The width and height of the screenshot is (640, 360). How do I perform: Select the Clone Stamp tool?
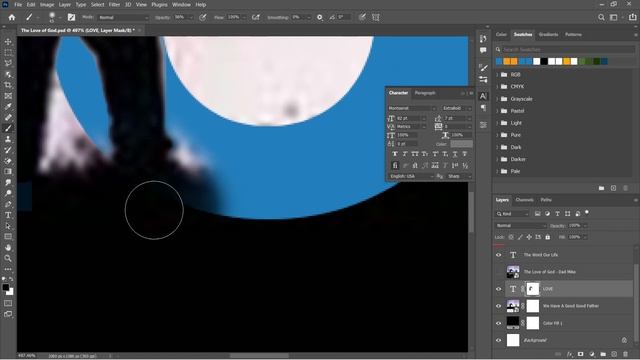pos(8,139)
